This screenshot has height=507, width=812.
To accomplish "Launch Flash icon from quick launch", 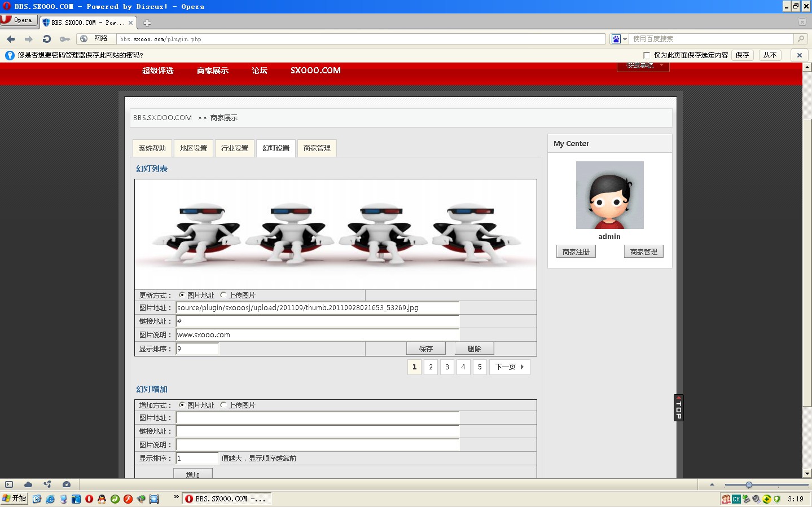I will click(128, 499).
